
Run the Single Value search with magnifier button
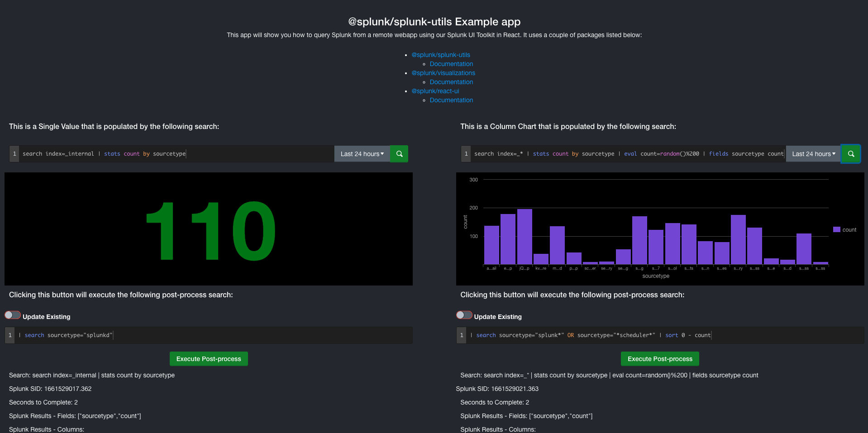click(399, 154)
